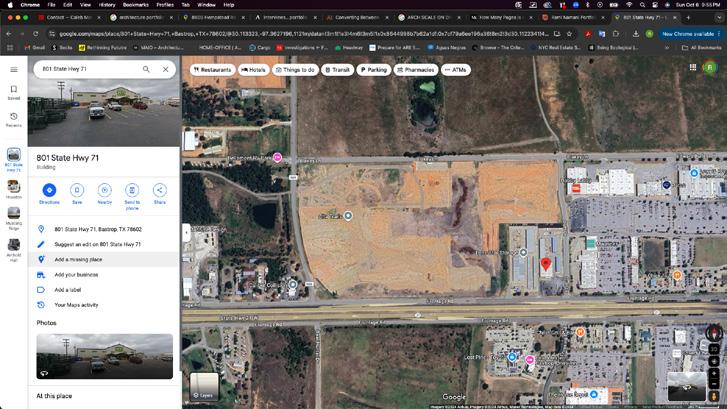Zoom out on the map
Screen dimensions: 727x409
714,384
